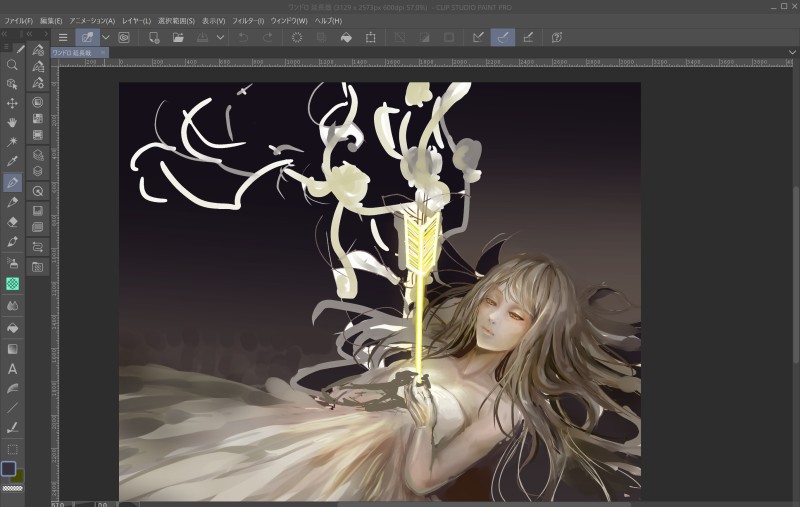Screen dimensions: 800x507
Task: Select the Magnifier zoom tool
Action: coord(12,65)
